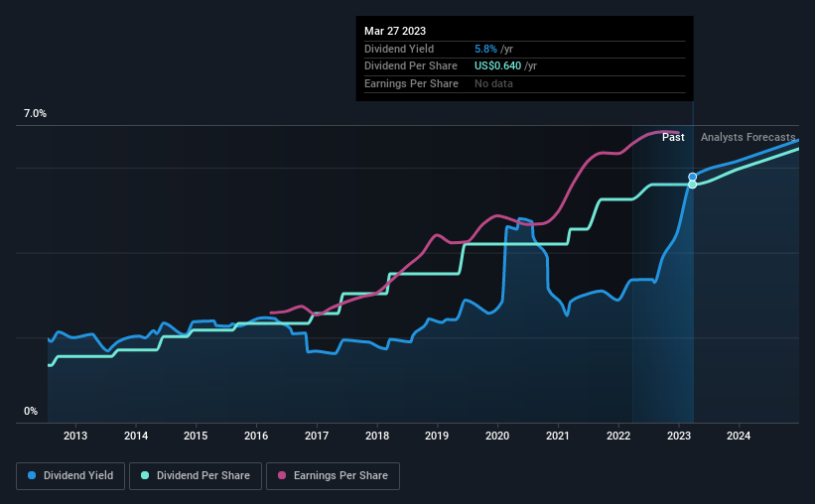Screen dimensions: 815x504
Task: Click the 2013 x-axis label
Action: (75, 436)
